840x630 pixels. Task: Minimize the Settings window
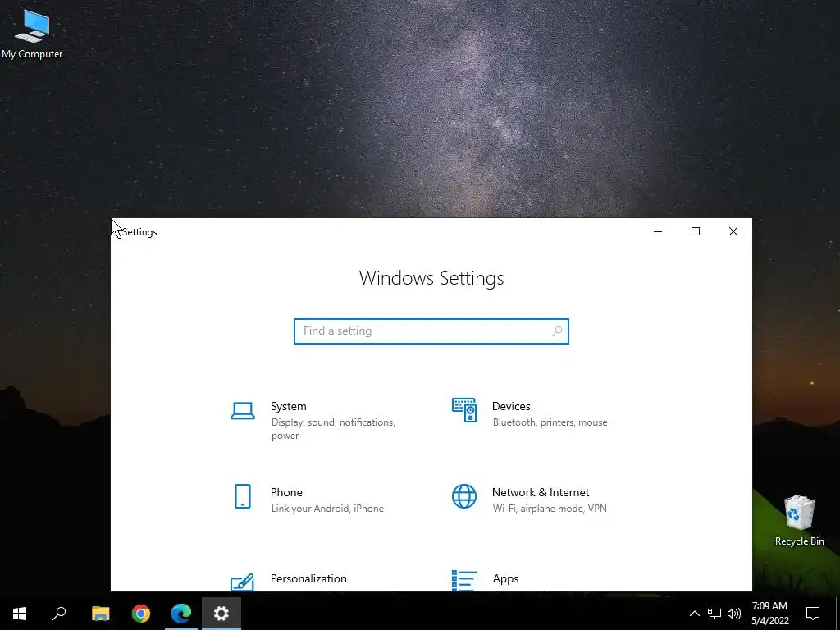pyautogui.click(x=658, y=231)
